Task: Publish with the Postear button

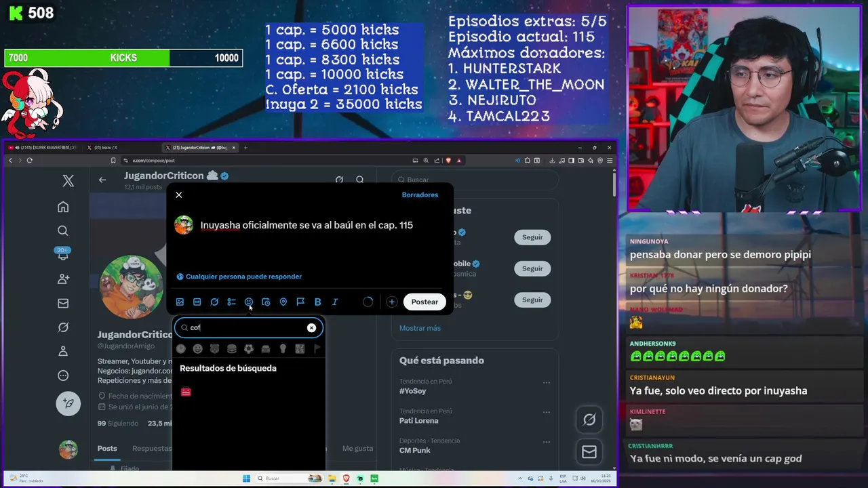Action: pyautogui.click(x=425, y=302)
